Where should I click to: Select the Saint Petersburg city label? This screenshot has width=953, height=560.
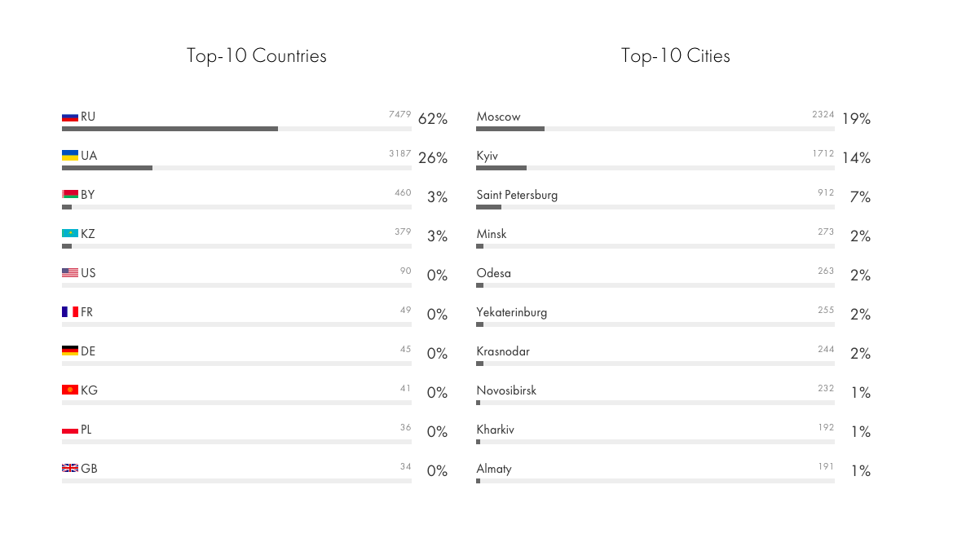tap(517, 195)
